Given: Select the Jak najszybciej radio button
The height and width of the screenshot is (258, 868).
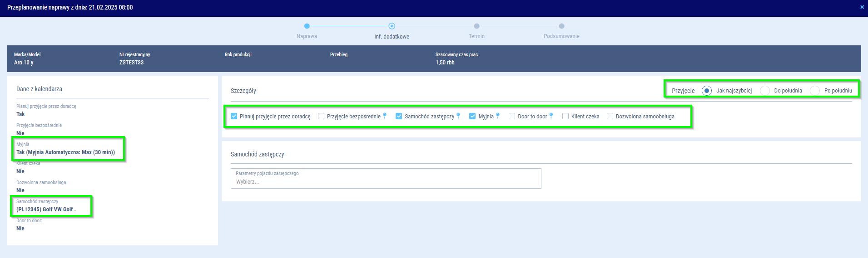Looking at the screenshot, I should [x=706, y=91].
